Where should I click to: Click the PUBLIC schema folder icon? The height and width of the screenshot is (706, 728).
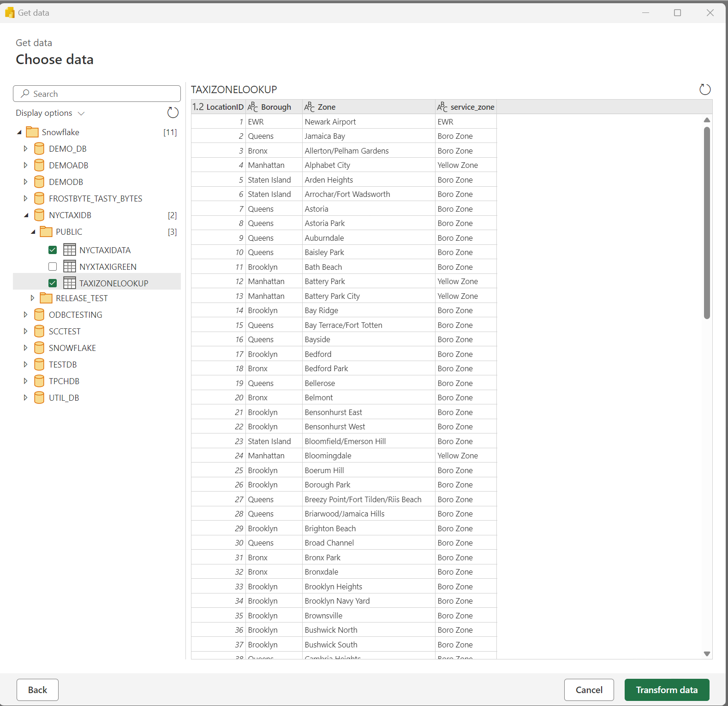pyautogui.click(x=46, y=231)
